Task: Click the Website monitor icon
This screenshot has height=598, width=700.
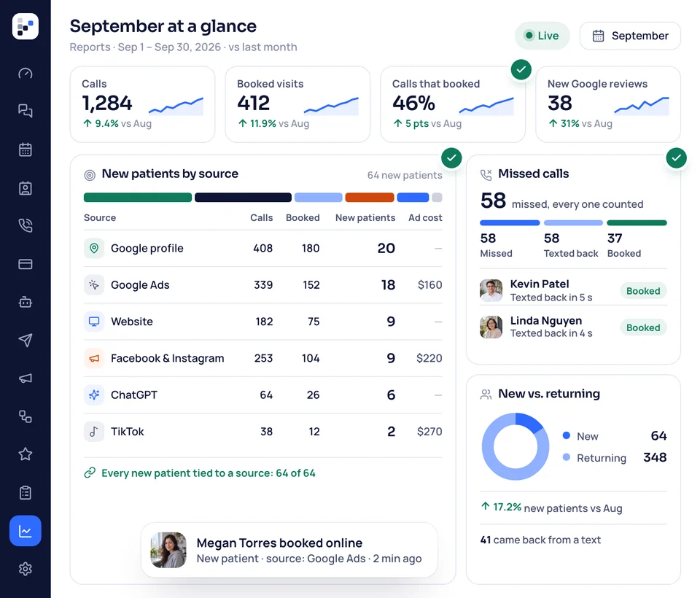Action: click(x=94, y=322)
